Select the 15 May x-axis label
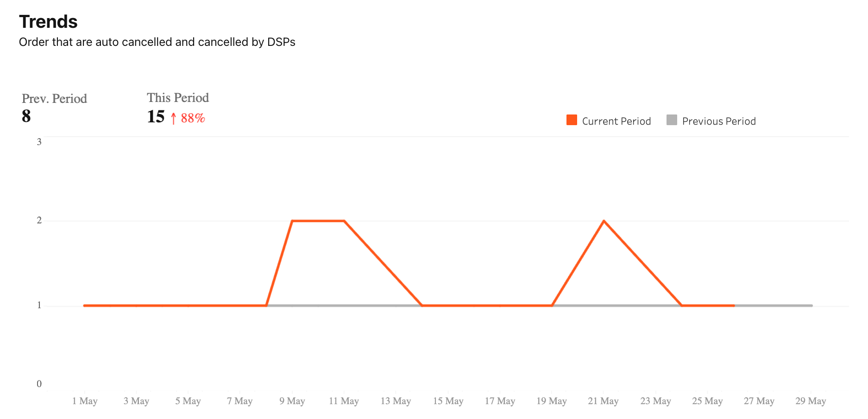The height and width of the screenshot is (419, 868). [x=448, y=401]
